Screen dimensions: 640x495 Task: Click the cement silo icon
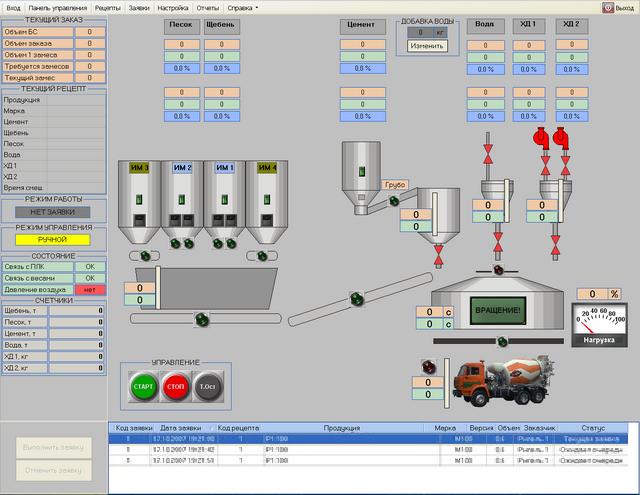pos(357,175)
